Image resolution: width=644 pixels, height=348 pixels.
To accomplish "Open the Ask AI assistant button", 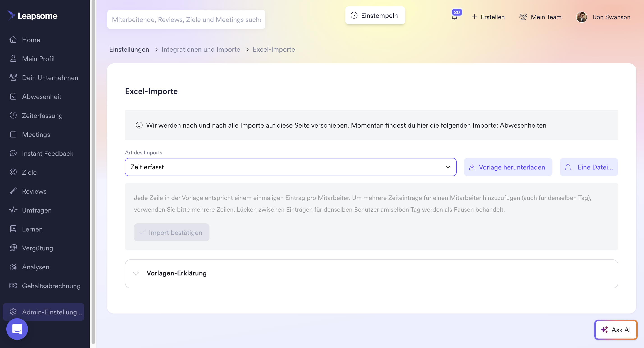I will [616, 330].
